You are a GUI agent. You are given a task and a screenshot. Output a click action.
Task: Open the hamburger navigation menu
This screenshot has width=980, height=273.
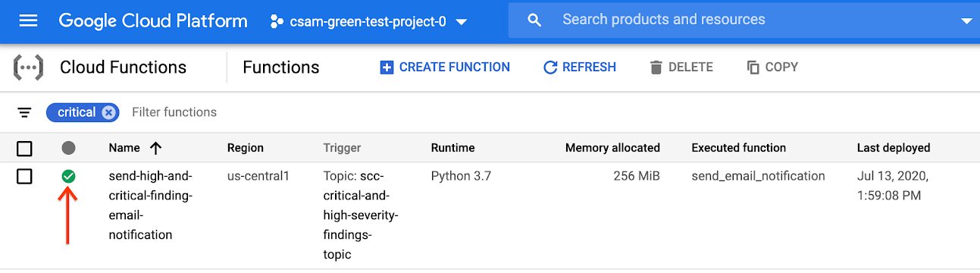(x=28, y=21)
